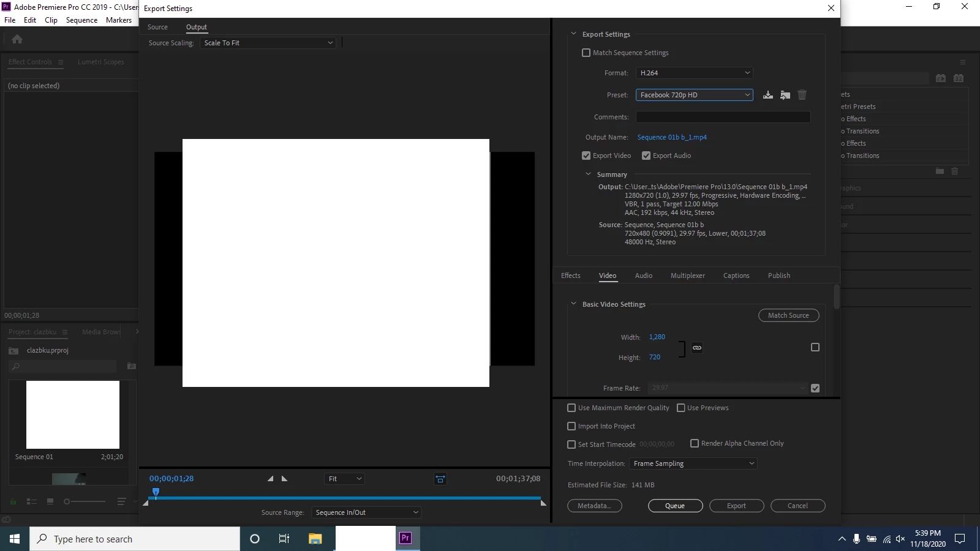Click the delete trash icon in Effects panel
The width and height of the screenshot is (980, 551).
954,171
